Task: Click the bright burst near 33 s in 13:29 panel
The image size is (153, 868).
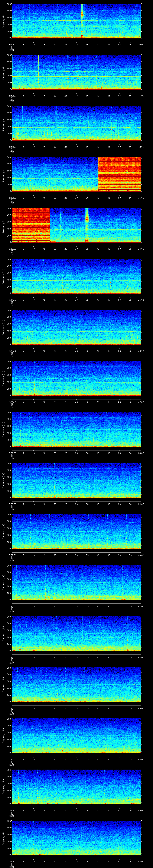Action: pos(82,21)
